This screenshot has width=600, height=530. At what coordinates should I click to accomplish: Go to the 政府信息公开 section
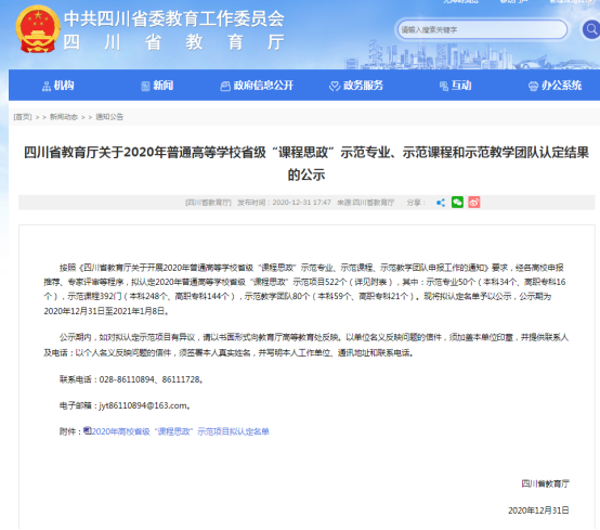tap(256, 85)
